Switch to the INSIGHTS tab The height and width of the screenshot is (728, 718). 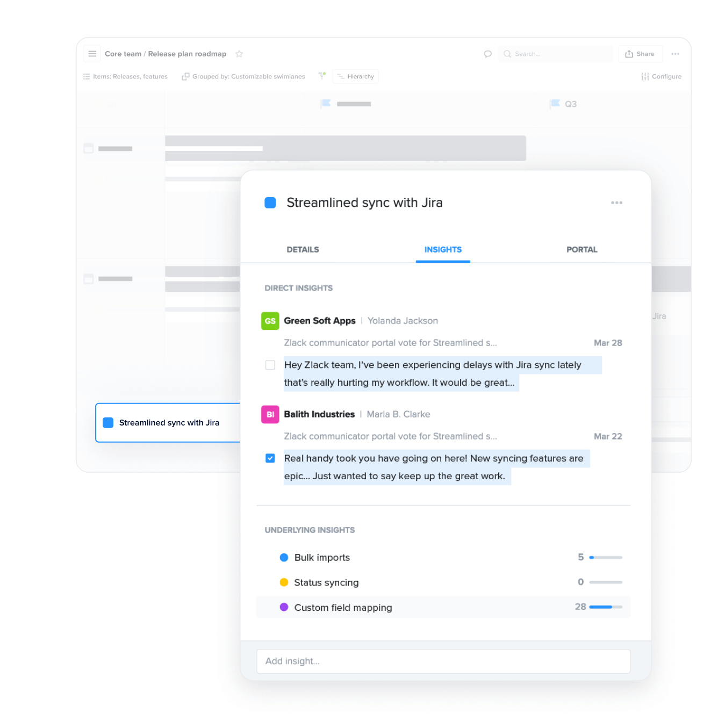click(443, 249)
